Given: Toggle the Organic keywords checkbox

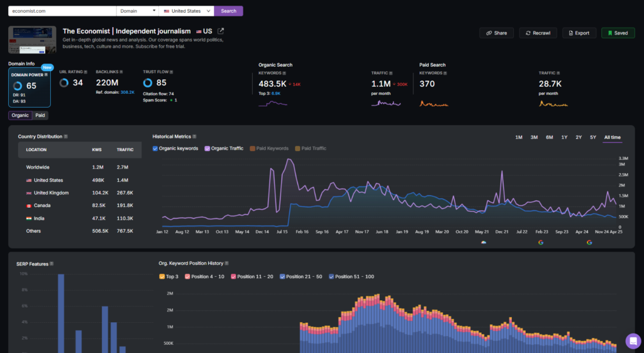Looking at the screenshot, I should 155,148.
